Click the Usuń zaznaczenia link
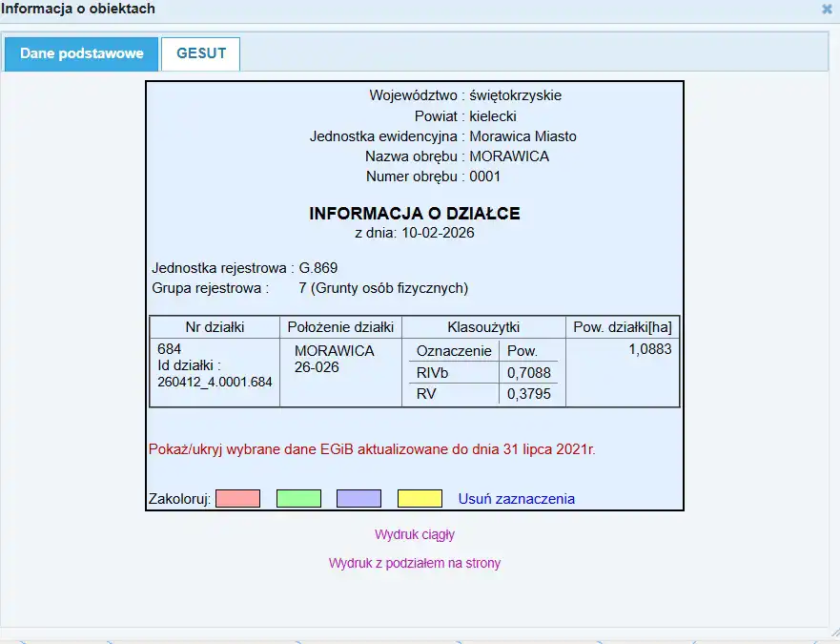 (516, 498)
